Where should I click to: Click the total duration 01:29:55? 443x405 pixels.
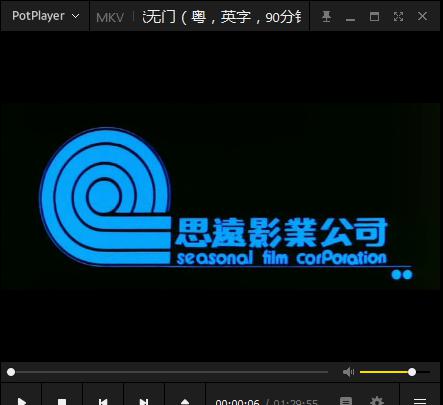[x=295, y=402]
